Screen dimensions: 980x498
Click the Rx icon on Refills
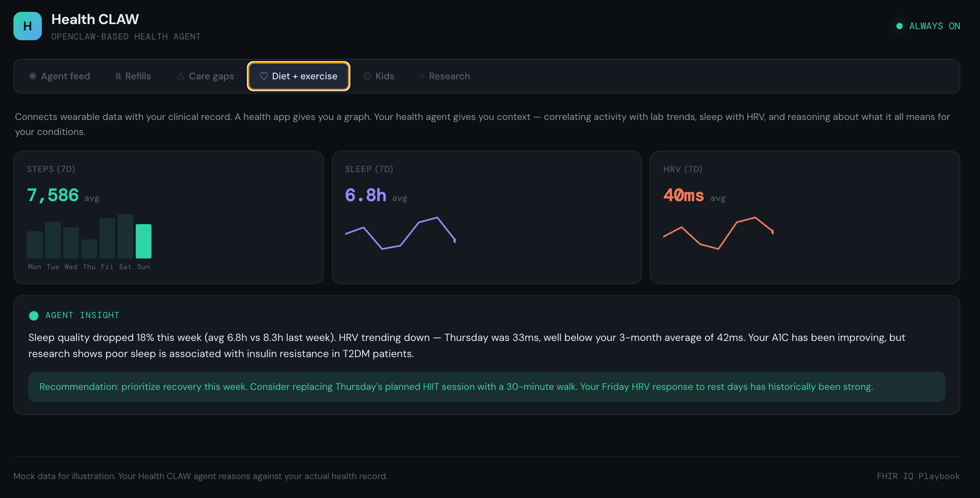118,77
